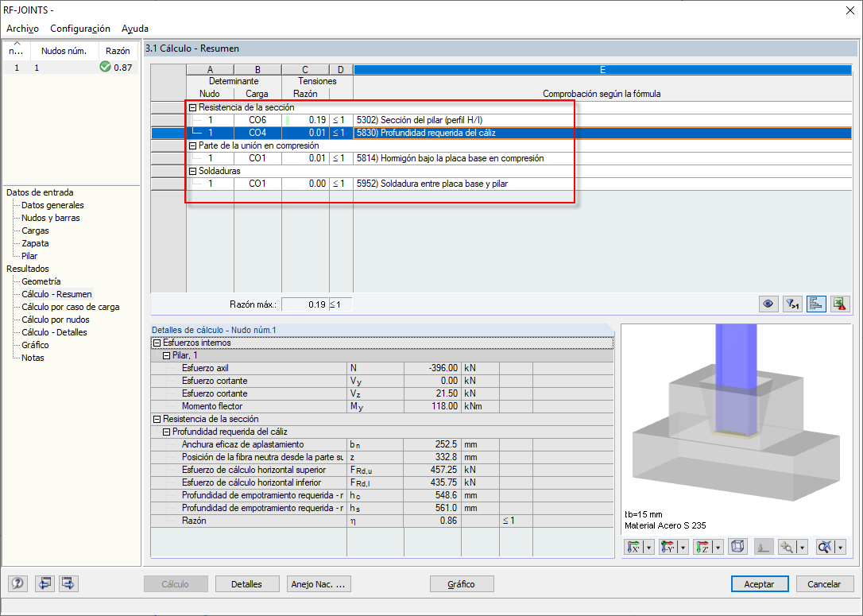Collapse Pilar, 1 details group

pyautogui.click(x=166, y=355)
